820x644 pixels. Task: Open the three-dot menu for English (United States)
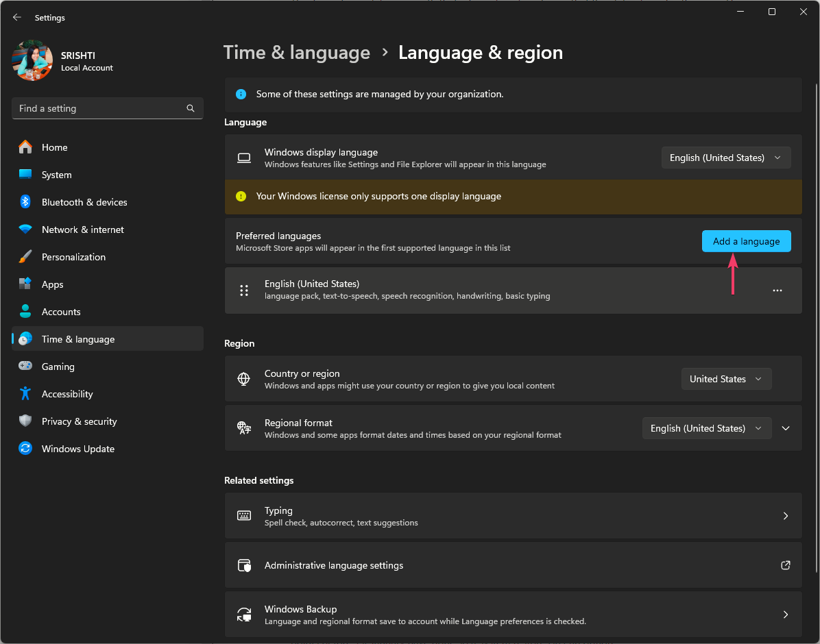click(x=777, y=290)
